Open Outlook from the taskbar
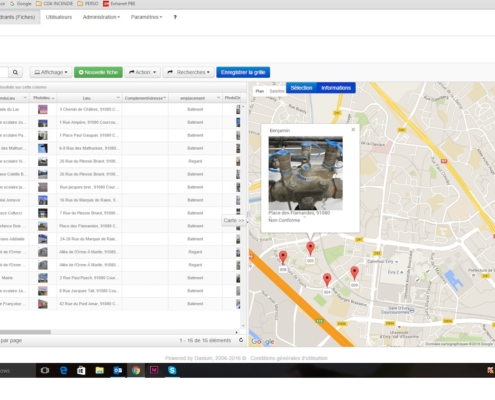Image resolution: width=495 pixels, height=400 pixels. coord(118,370)
